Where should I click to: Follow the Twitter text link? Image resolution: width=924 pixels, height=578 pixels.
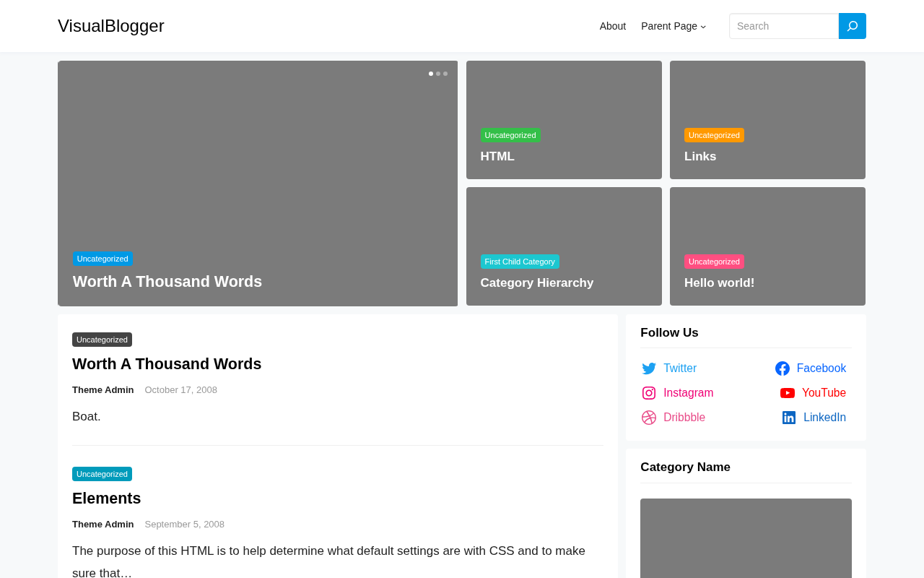click(x=680, y=368)
